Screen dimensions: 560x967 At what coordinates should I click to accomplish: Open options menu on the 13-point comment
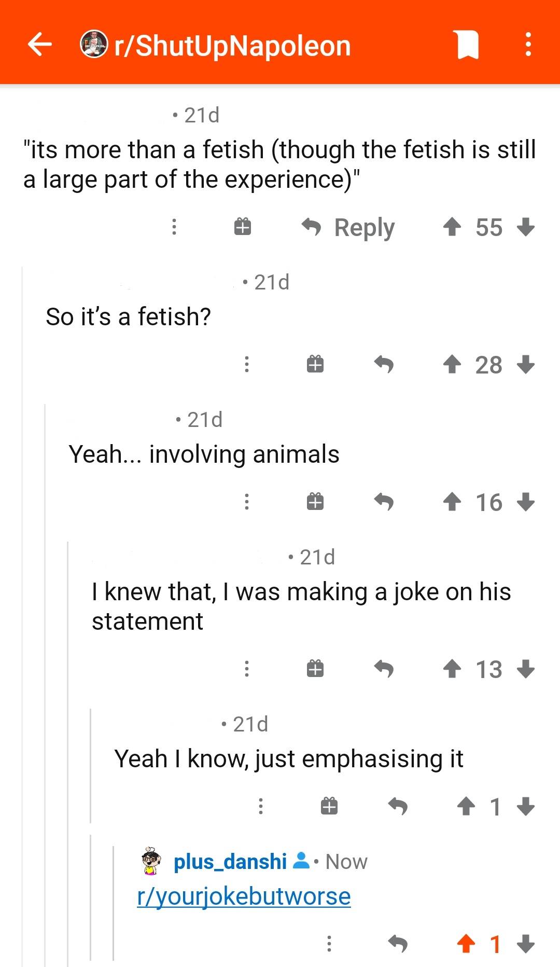tap(246, 669)
